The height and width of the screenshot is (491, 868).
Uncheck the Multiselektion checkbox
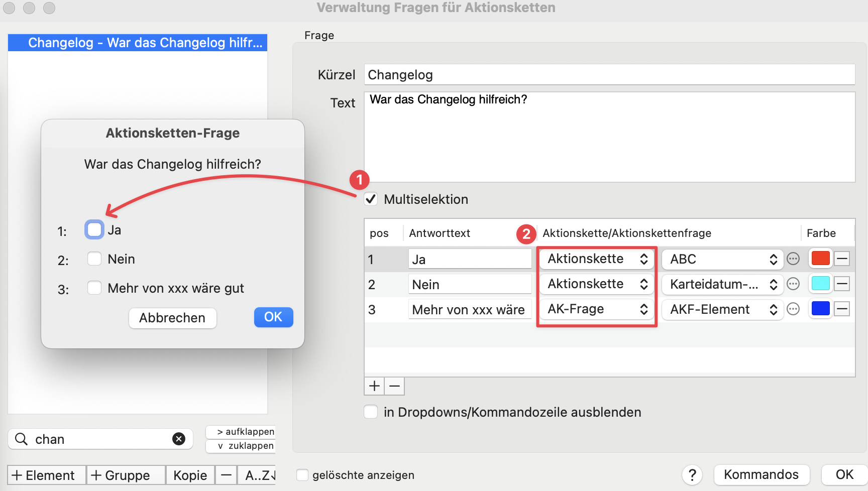click(371, 199)
